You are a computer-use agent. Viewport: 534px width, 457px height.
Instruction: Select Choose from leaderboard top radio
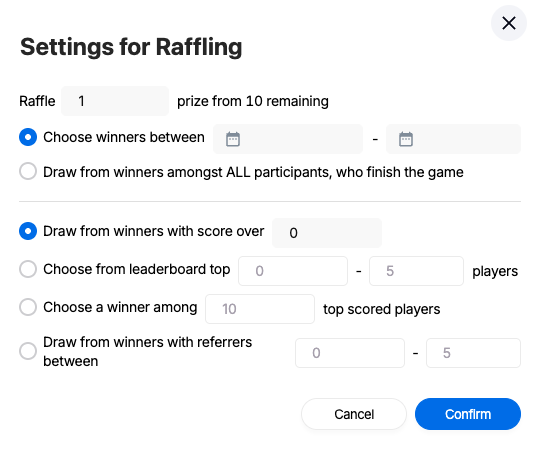coord(28,269)
